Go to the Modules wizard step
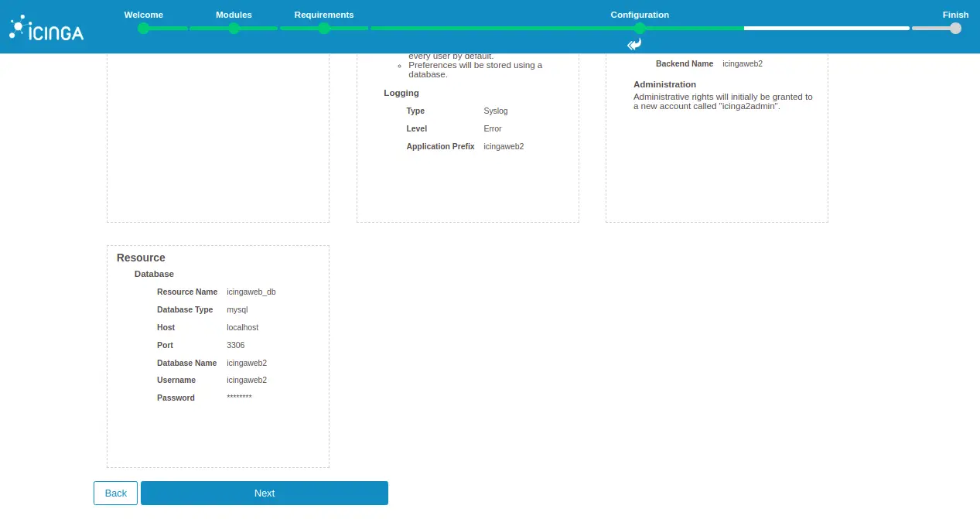Image resolution: width=980 pixels, height=519 pixels. pyautogui.click(x=234, y=15)
